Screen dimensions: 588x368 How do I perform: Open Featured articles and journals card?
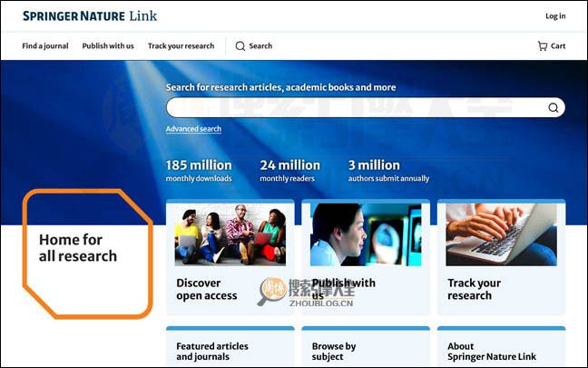(230, 347)
